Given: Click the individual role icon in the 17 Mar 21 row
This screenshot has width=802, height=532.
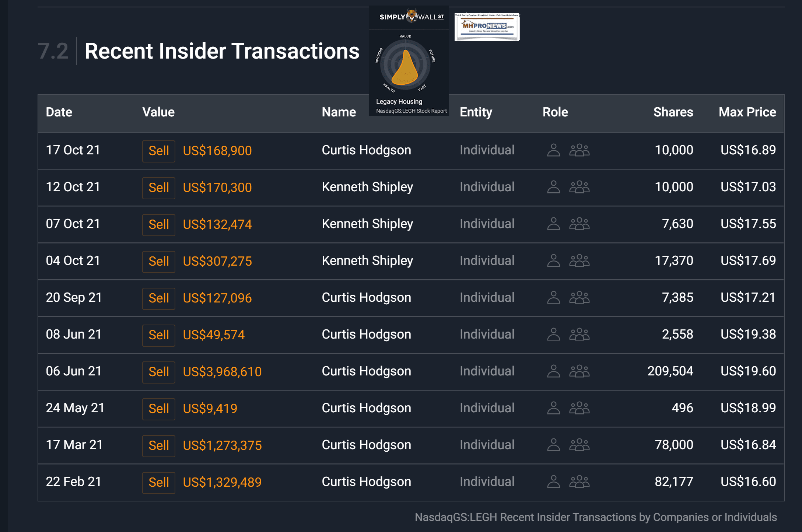Looking at the screenshot, I should (x=553, y=445).
